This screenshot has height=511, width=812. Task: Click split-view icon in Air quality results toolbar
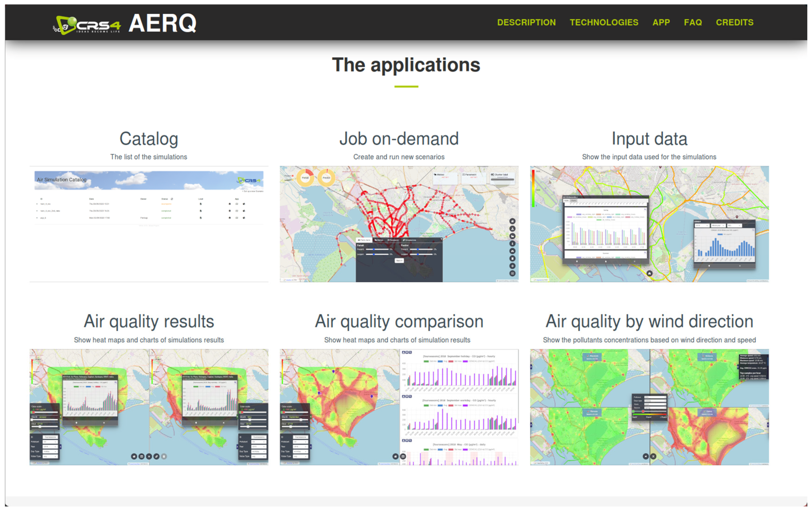click(x=142, y=456)
